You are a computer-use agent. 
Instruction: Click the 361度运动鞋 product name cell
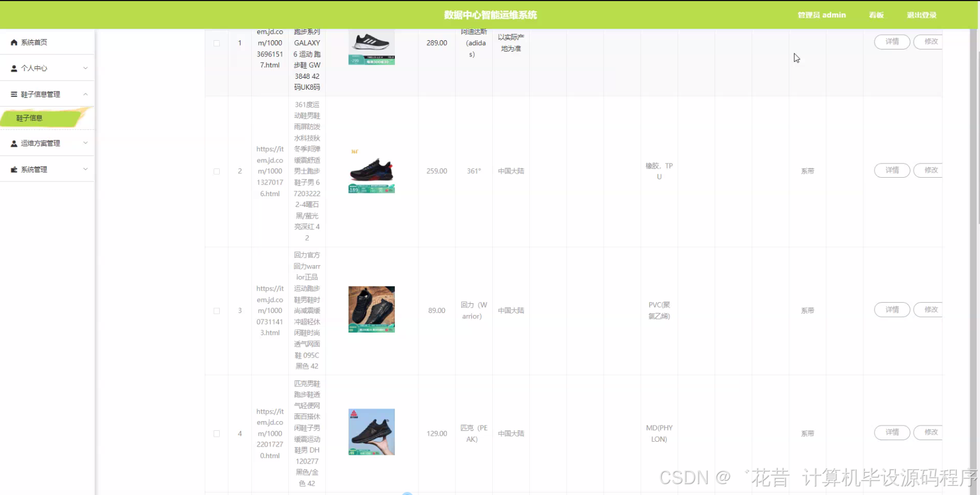pyautogui.click(x=307, y=171)
